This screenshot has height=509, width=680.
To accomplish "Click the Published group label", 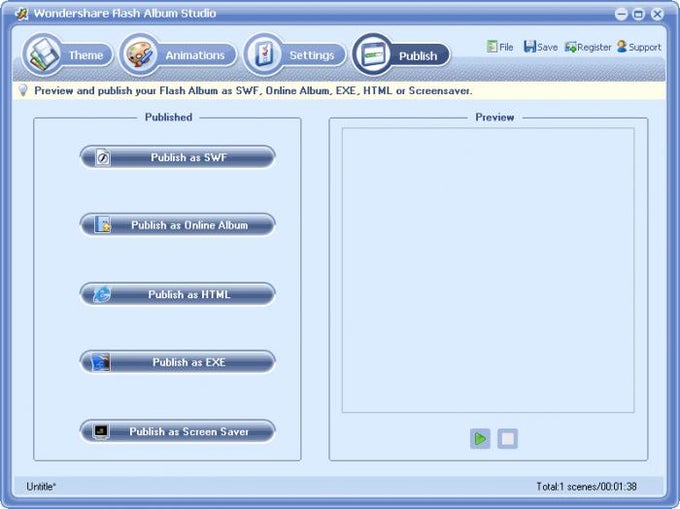I will coord(168,117).
